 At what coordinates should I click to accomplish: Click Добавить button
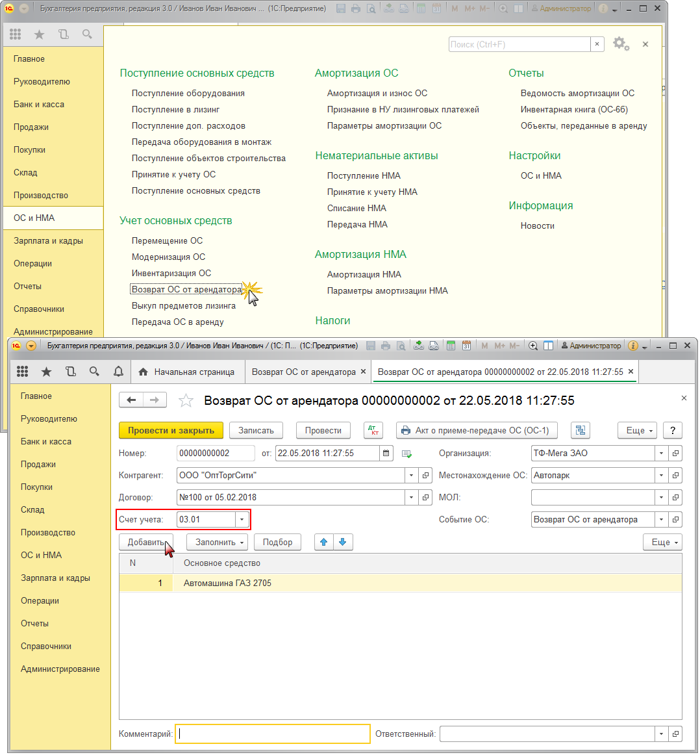pyautogui.click(x=145, y=542)
